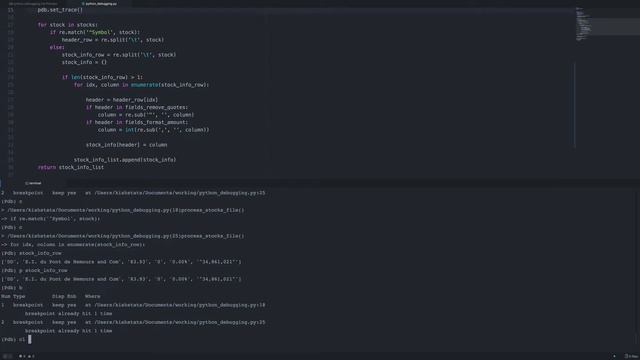
Task: Click the '(Pdb) cl' terminal prompt input
Action: [x=16, y=340]
